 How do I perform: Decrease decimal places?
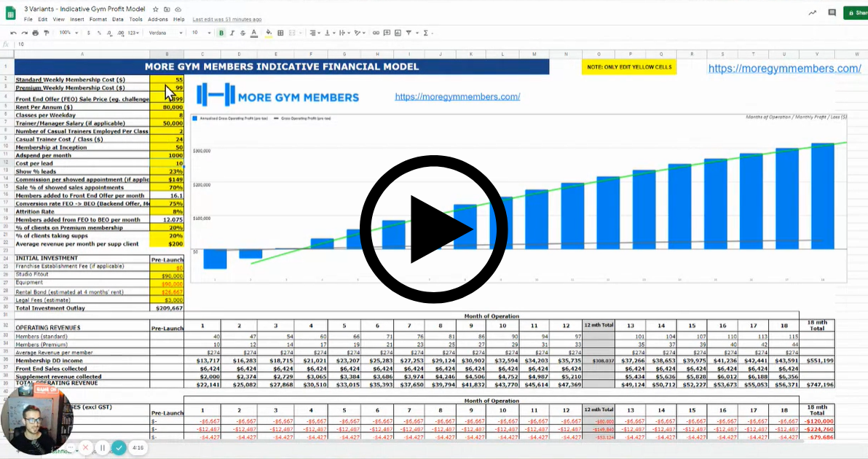[110, 34]
